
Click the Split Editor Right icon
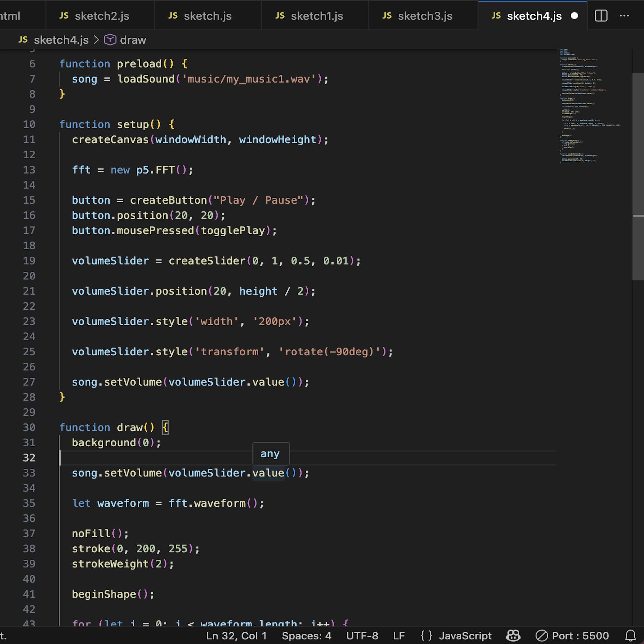(x=601, y=16)
